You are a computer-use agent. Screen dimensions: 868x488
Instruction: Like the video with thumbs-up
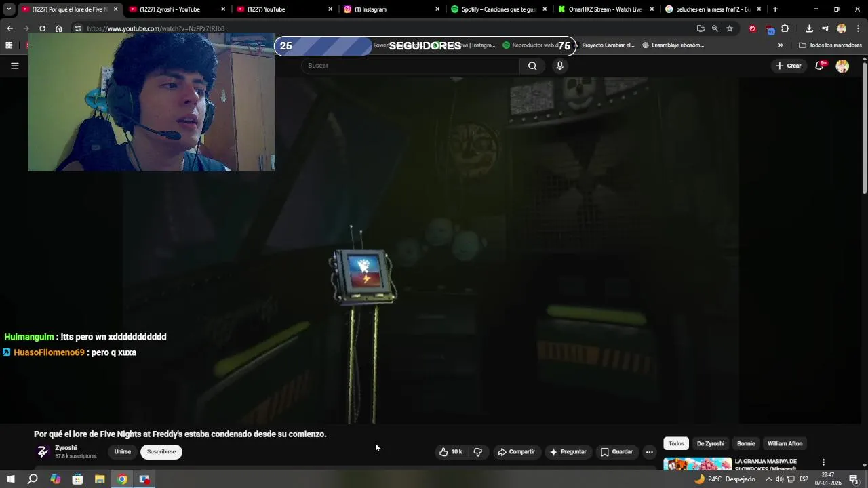coord(450,452)
